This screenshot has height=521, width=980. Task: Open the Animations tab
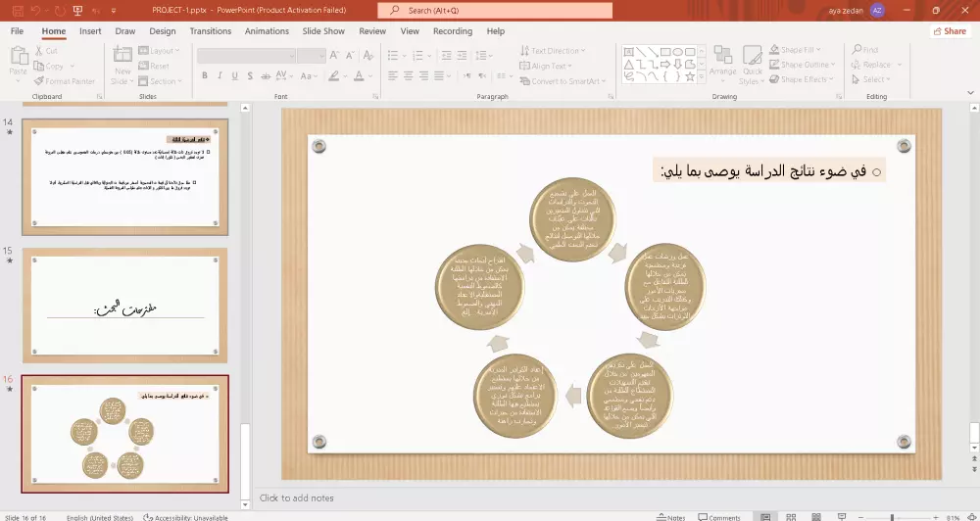[267, 31]
